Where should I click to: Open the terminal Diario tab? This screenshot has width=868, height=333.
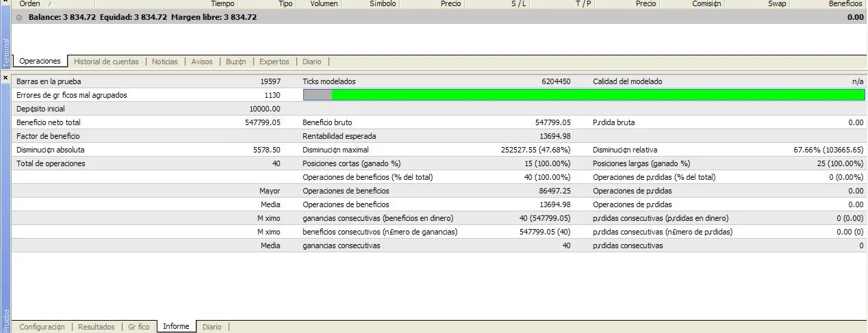[311, 62]
